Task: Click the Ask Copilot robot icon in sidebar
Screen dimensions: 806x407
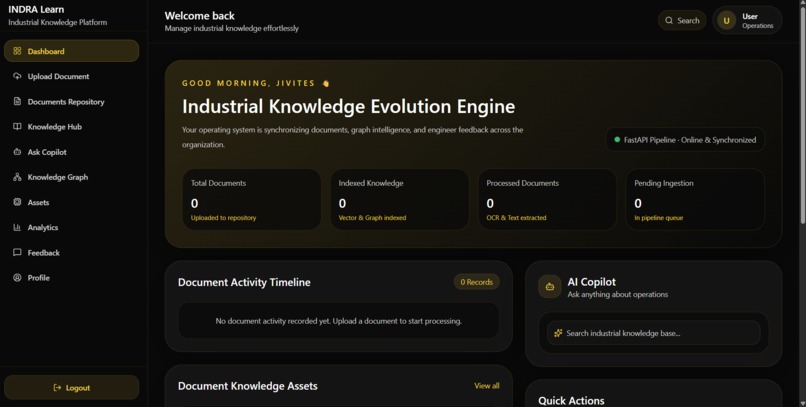Action: click(17, 152)
